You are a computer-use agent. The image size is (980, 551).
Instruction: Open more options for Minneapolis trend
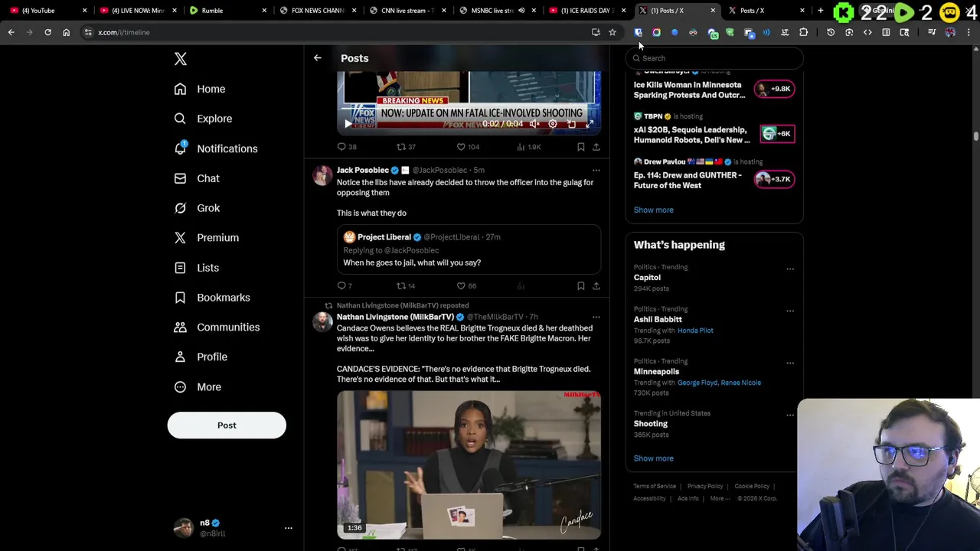click(x=790, y=364)
